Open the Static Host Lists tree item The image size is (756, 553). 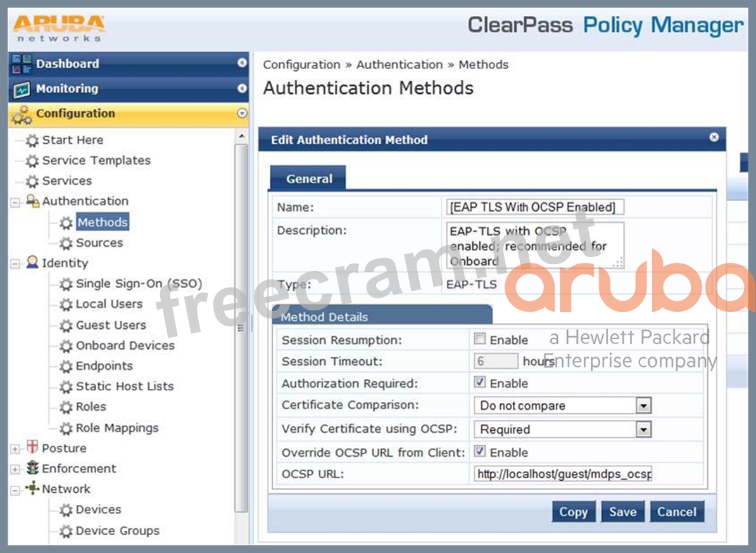[x=124, y=386]
